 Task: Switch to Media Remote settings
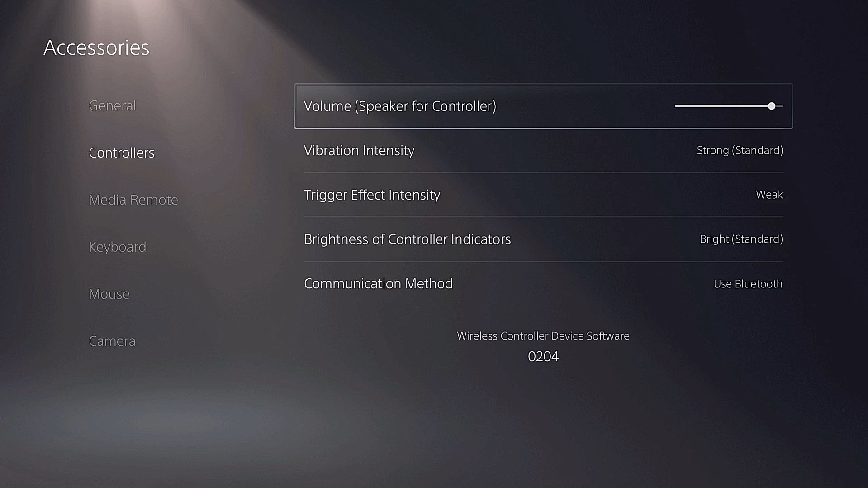point(133,200)
